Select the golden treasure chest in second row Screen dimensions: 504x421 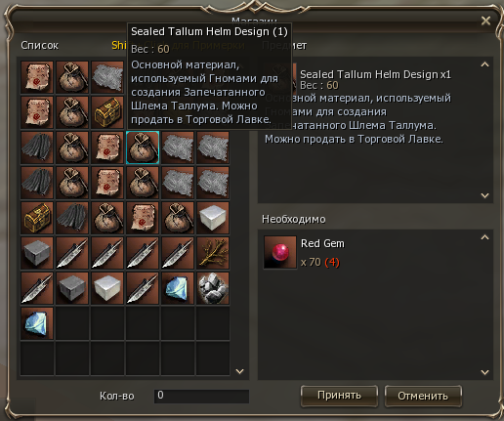tap(107, 112)
